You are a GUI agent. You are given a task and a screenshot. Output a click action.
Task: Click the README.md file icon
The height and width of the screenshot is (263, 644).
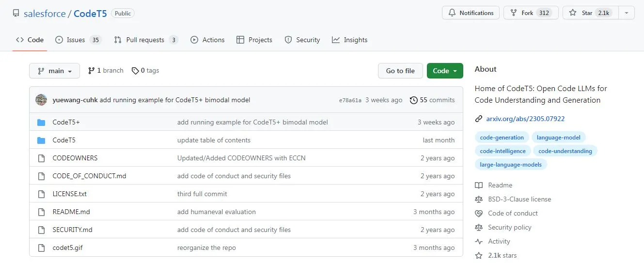[x=41, y=212]
